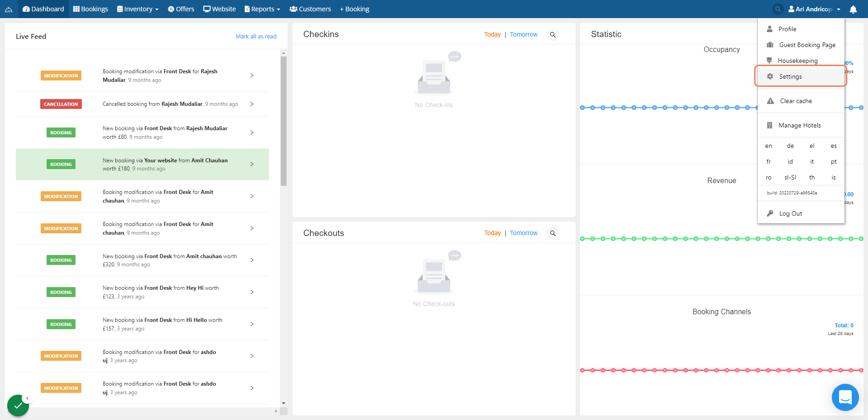Choose Clear cache option
This screenshot has height=420, width=868.
click(x=801, y=101)
